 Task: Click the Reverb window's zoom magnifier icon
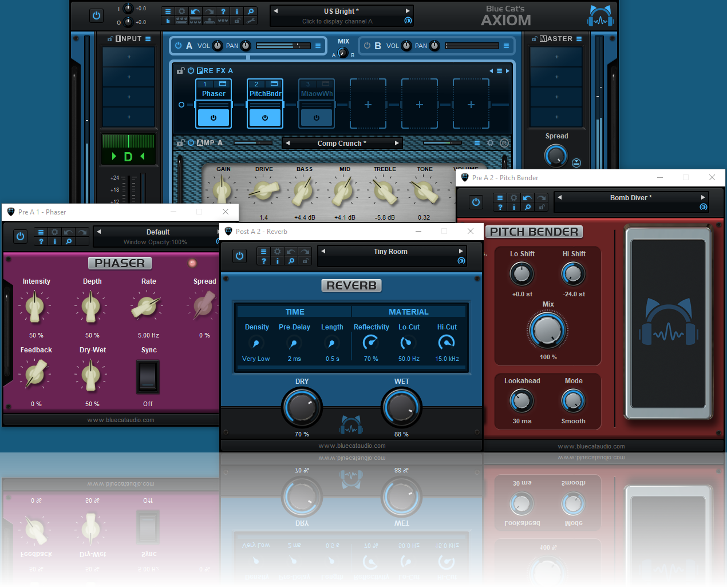291,261
